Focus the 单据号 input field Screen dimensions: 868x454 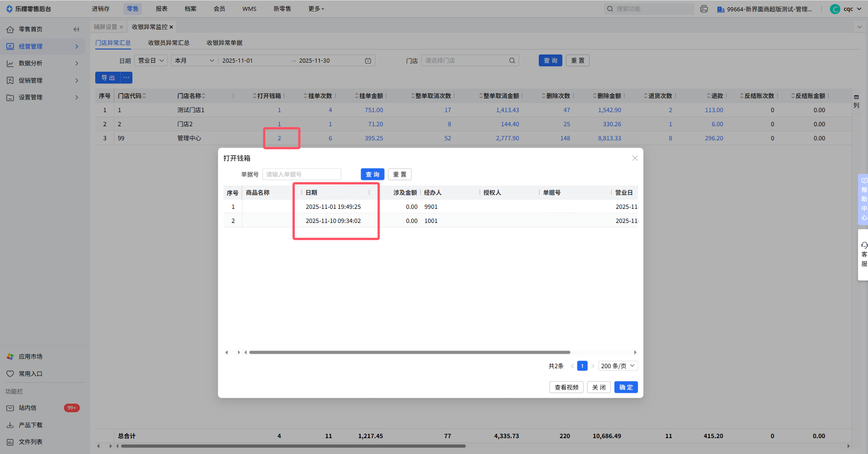point(302,174)
